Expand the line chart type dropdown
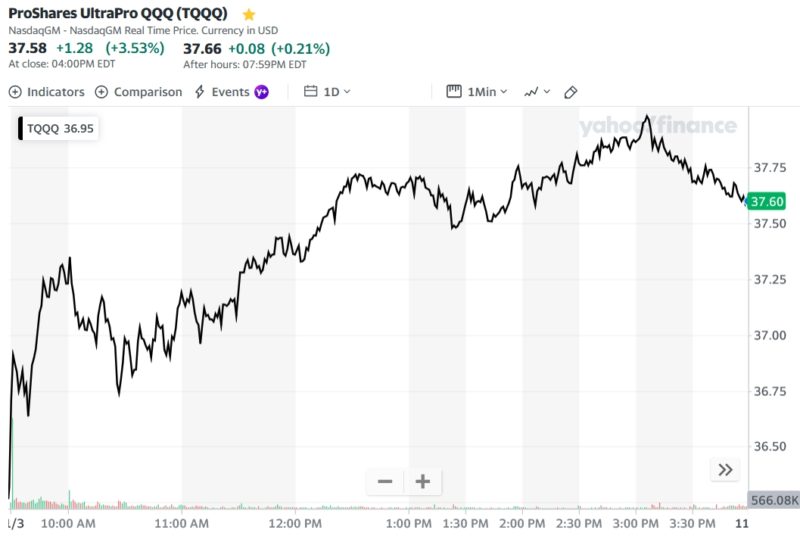The image size is (800, 536). point(536,92)
